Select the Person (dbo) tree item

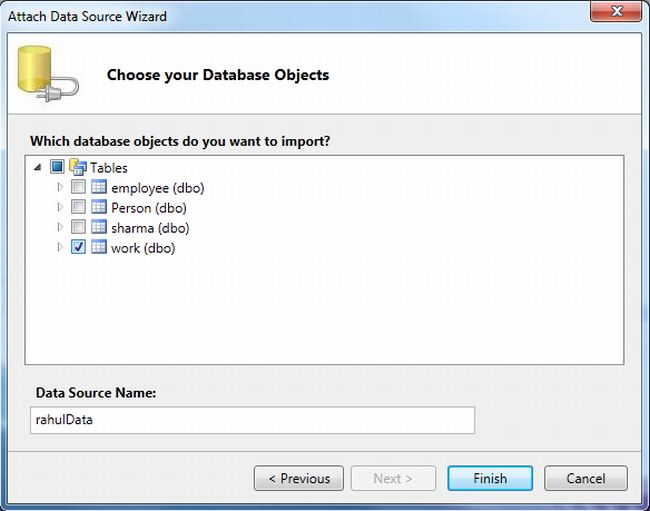click(148, 208)
